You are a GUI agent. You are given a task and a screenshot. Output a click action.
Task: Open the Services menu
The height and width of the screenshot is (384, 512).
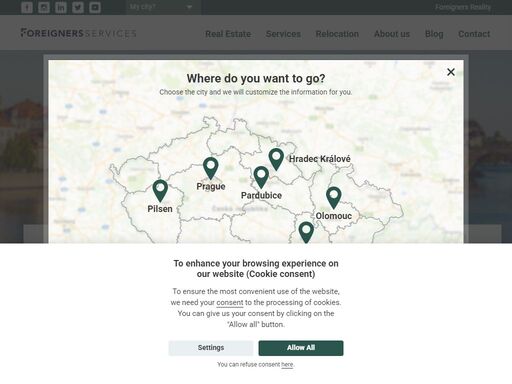point(283,34)
